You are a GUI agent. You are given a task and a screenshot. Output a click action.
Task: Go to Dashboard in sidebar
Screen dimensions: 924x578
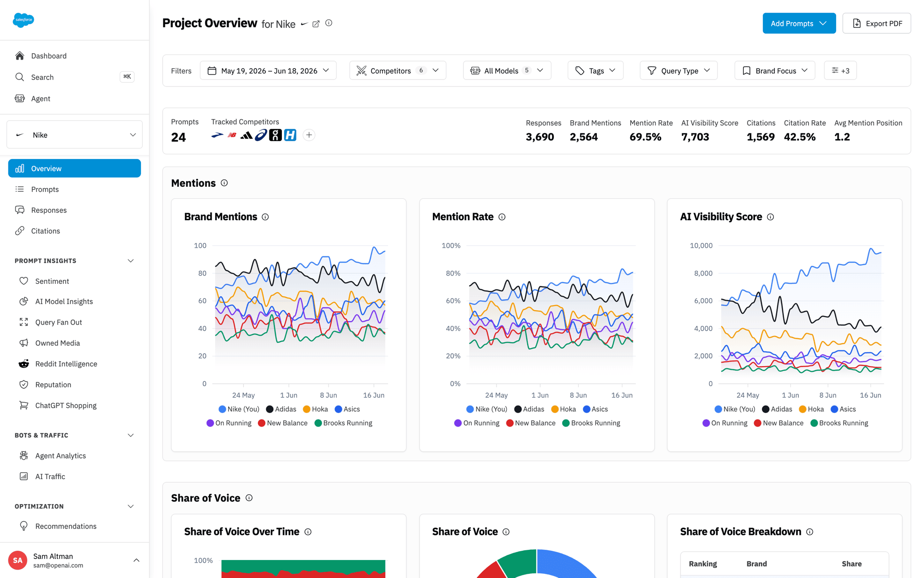click(x=74, y=56)
